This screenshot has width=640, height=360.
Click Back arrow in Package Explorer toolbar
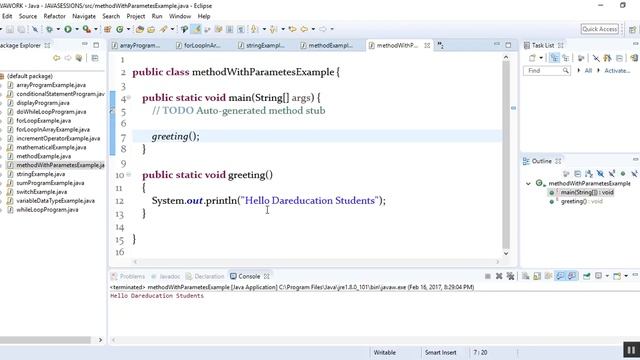click(x=56, y=58)
